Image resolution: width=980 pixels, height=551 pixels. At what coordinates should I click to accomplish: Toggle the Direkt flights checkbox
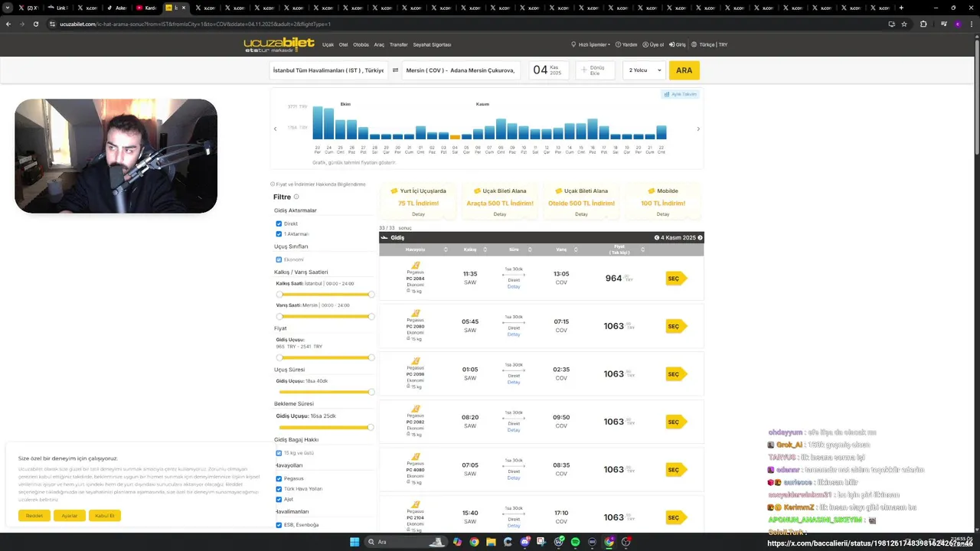(279, 223)
